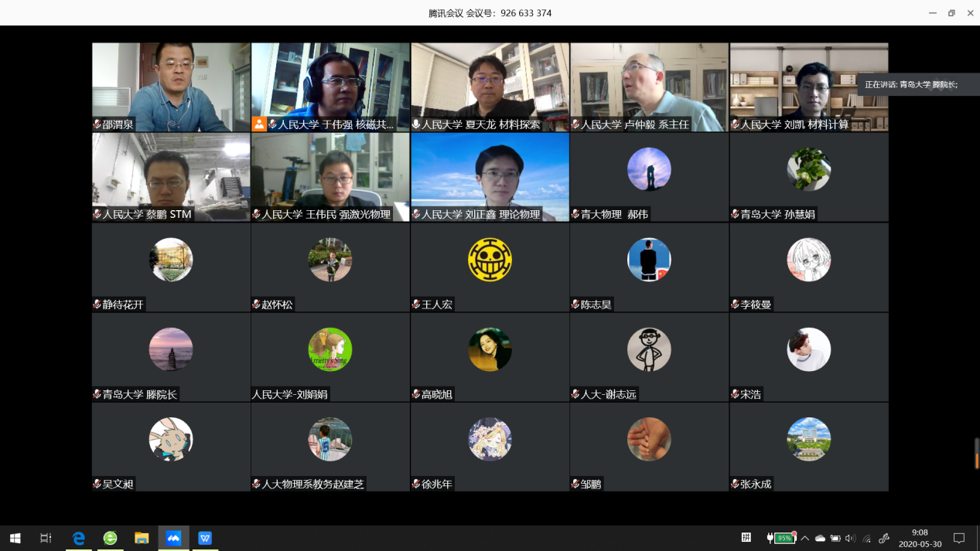Image resolution: width=980 pixels, height=551 pixels.
Task: Open Tencent Meeting from the taskbar
Action: coord(173,538)
